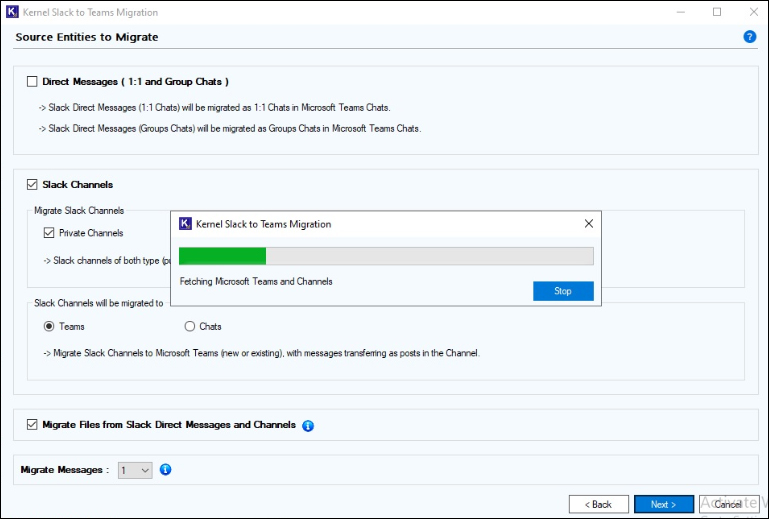The width and height of the screenshot is (769, 519).
Task: Click 'Slack Channels will be migrated to' label
Action: (99, 303)
